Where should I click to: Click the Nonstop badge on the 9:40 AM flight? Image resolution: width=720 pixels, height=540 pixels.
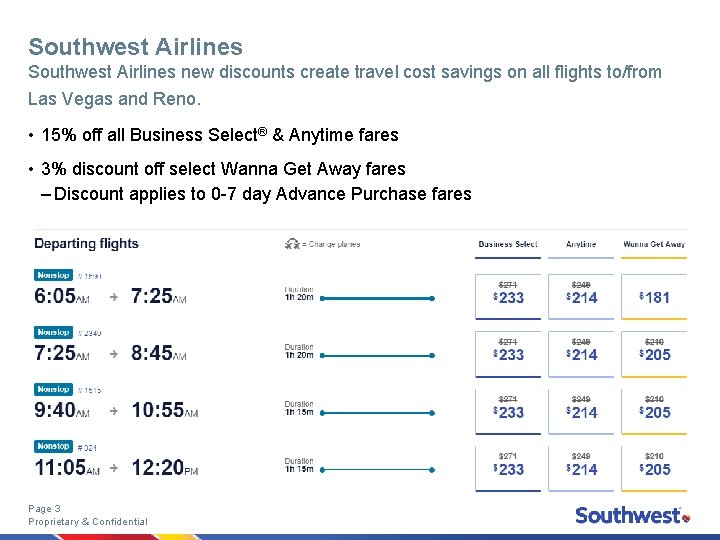53,389
